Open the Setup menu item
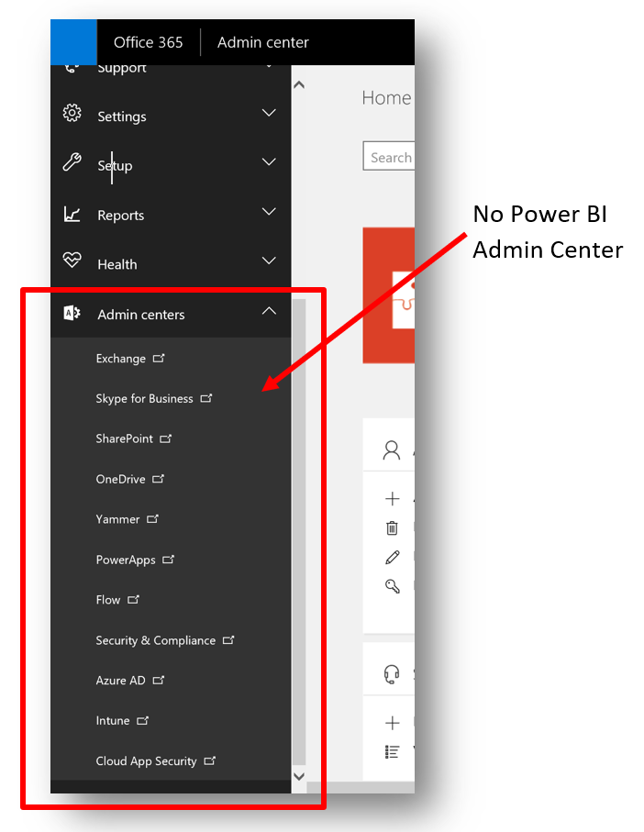 [x=115, y=165]
